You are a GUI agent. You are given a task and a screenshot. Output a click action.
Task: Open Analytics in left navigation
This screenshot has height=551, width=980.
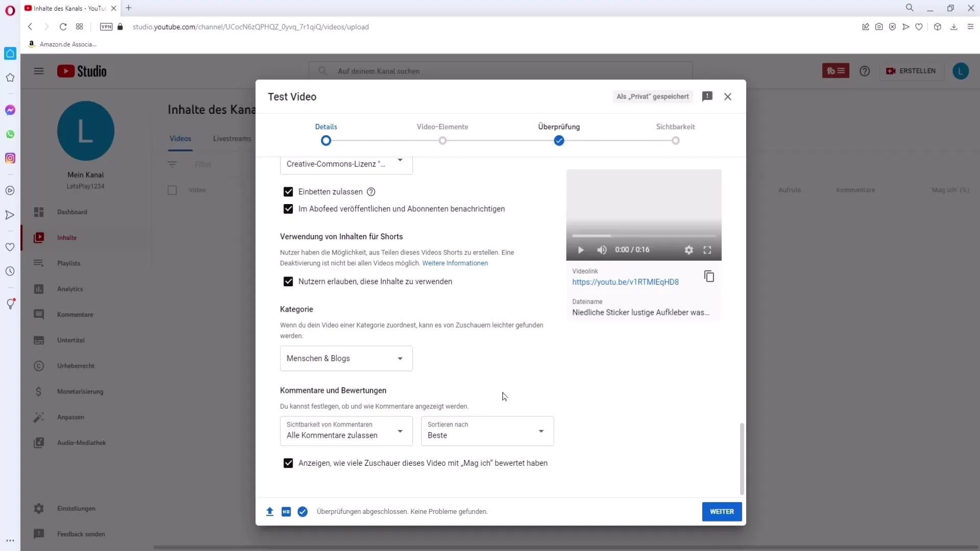(x=70, y=289)
